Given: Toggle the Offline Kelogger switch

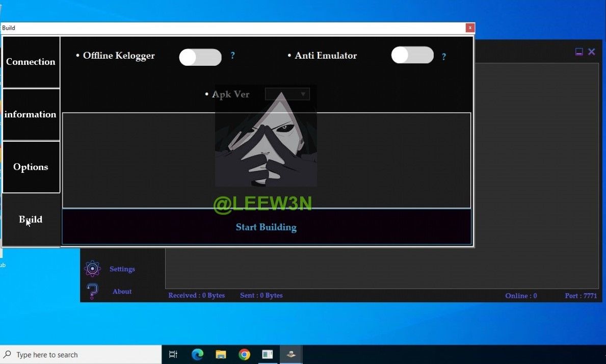Looking at the screenshot, I should 200,57.
